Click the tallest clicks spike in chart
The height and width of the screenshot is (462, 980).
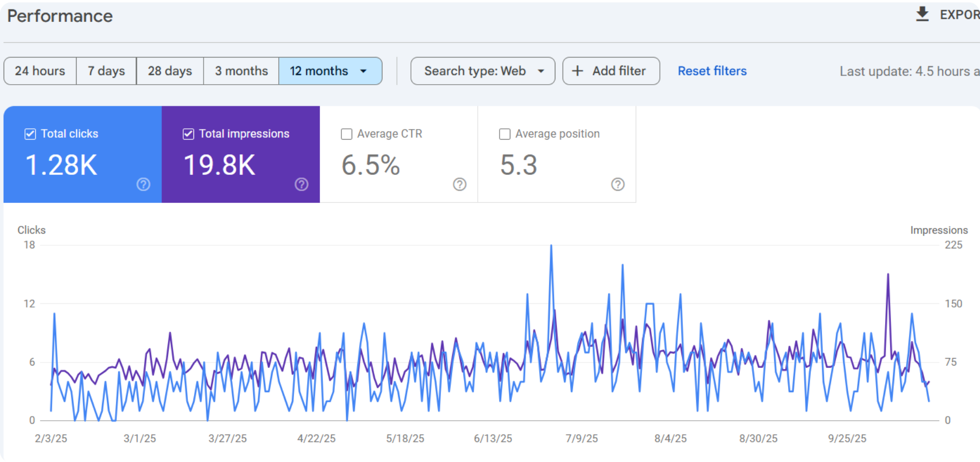pyautogui.click(x=551, y=246)
